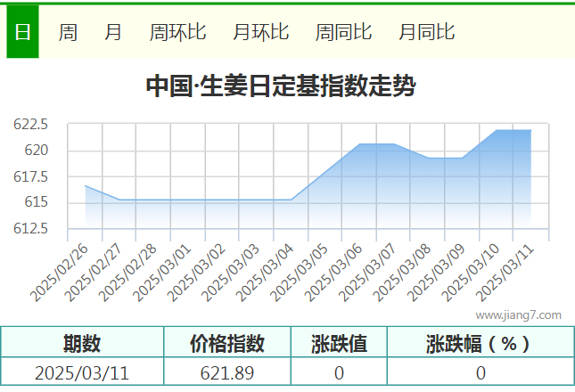575x392 pixels.
Task: Switch to the 周 (weekly) tab
Action: click(x=68, y=33)
